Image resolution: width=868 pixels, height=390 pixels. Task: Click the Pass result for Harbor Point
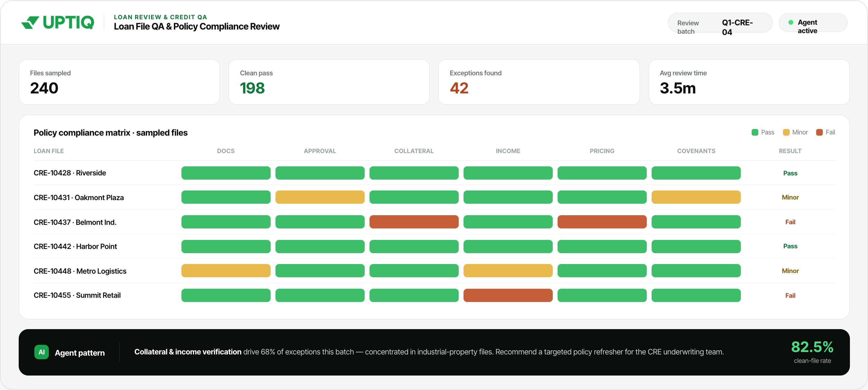tap(790, 247)
